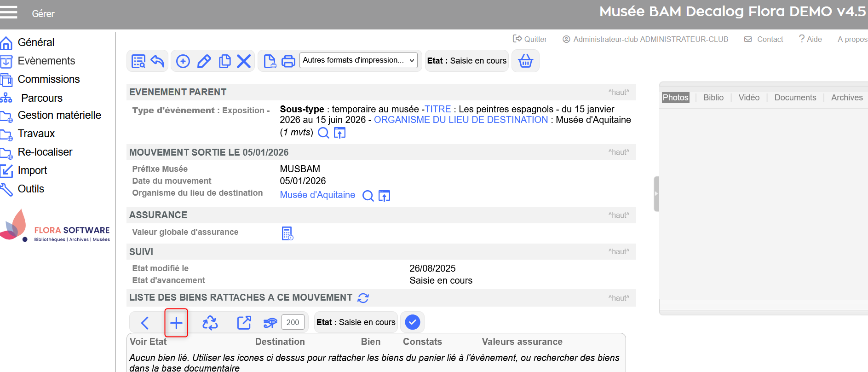Click the assurance calculator icon
Screen dimensions: 868x372
click(287, 233)
